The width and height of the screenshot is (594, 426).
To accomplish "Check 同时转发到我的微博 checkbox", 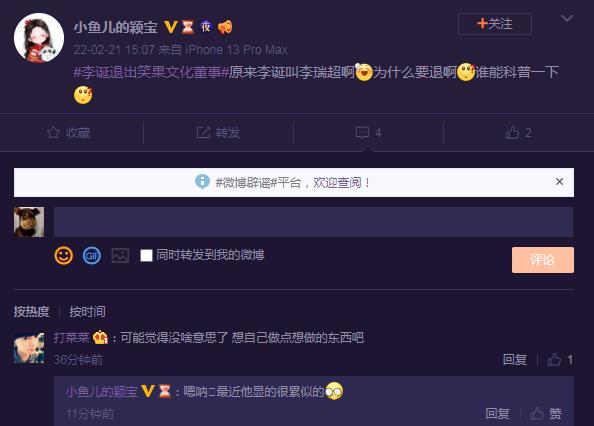I will tap(146, 256).
